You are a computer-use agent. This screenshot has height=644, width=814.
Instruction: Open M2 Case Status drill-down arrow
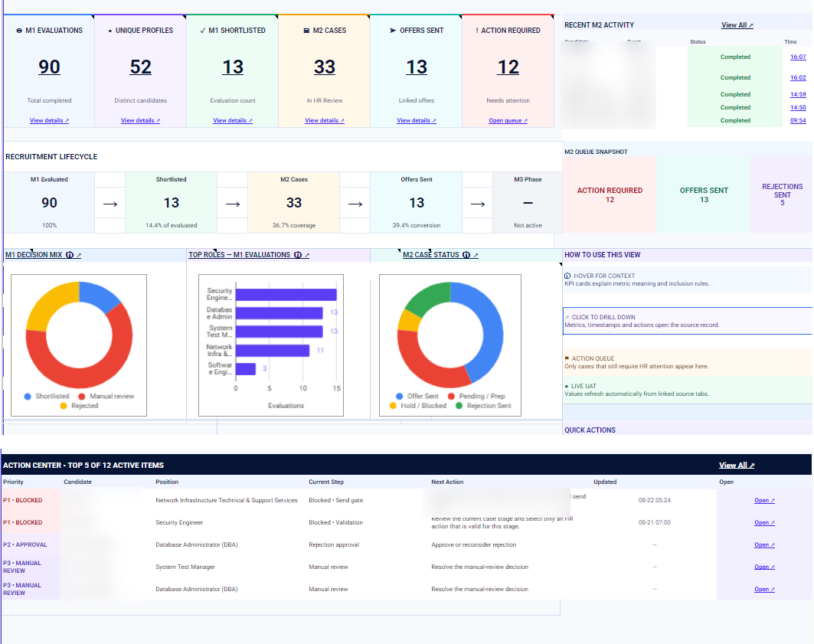tap(476, 255)
